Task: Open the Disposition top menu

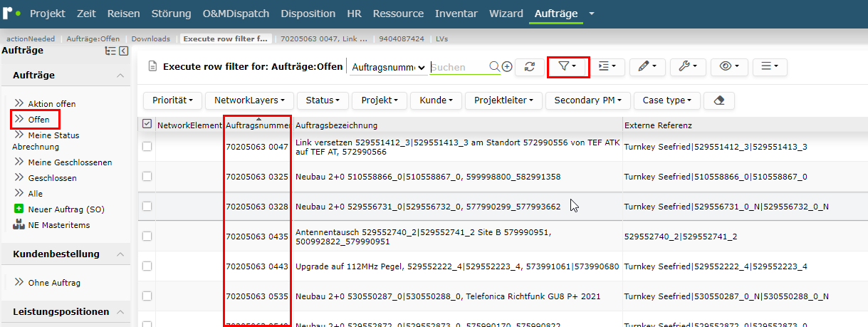Action: pyautogui.click(x=308, y=14)
